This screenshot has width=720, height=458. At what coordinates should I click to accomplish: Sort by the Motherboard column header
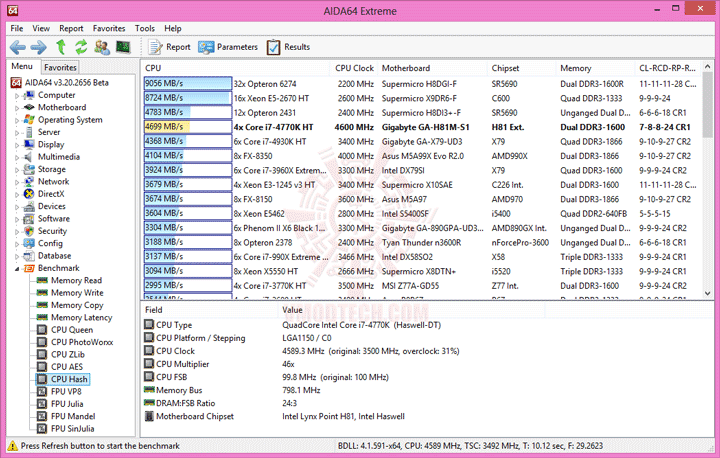[432, 68]
